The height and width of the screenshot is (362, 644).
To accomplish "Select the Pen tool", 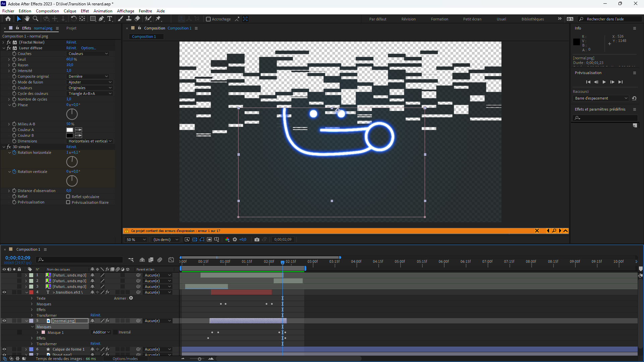I will [101, 19].
